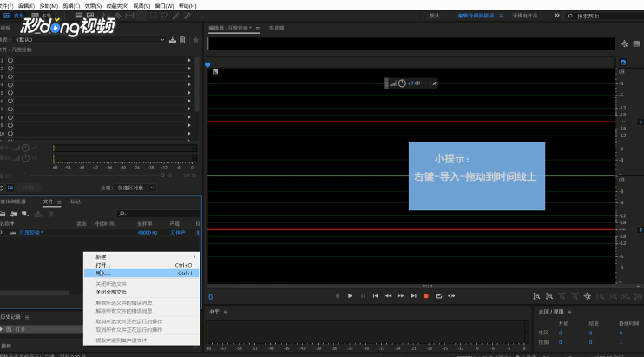Select the Paintbrush Selection tool
Image resolution: width=644 pixels, height=357 pixels.
click(176, 16)
